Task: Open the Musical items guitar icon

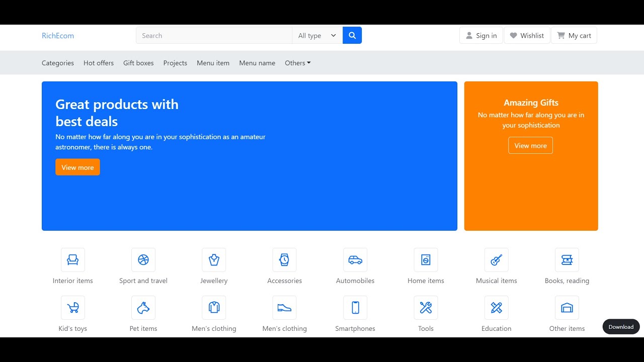Action: 497,260
